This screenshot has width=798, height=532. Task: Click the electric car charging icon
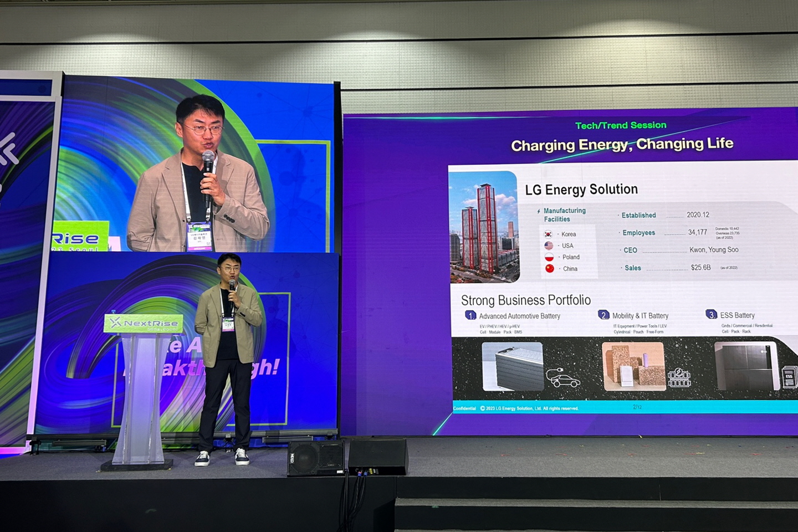click(562, 377)
